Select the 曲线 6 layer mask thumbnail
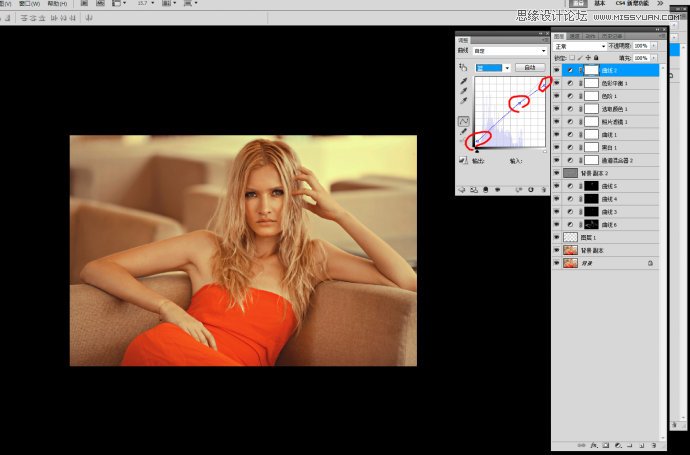 point(591,224)
